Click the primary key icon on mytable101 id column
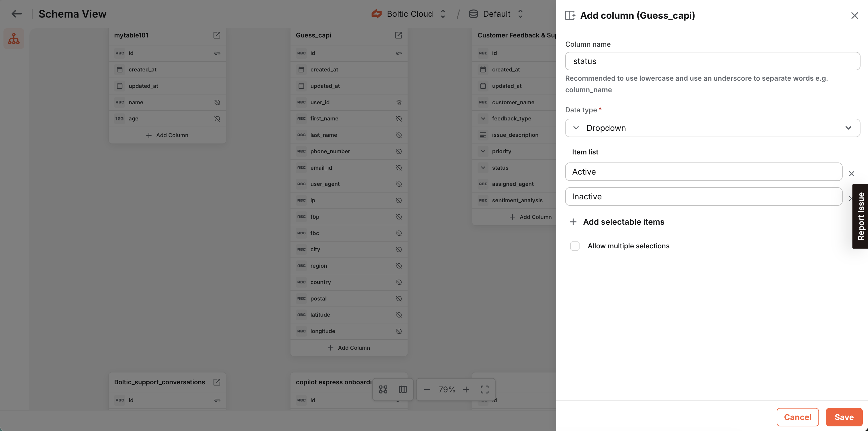Screen dimensions: 868x431 click(x=217, y=53)
